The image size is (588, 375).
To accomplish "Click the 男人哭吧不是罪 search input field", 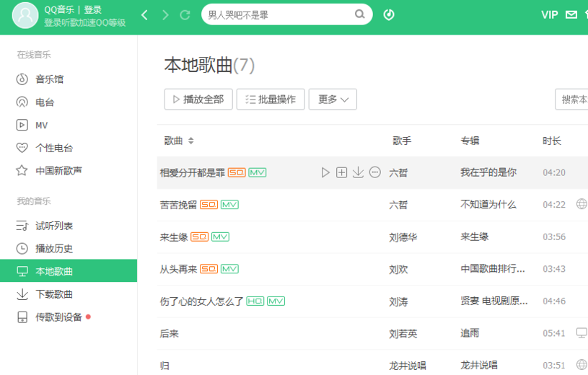I will [278, 14].
